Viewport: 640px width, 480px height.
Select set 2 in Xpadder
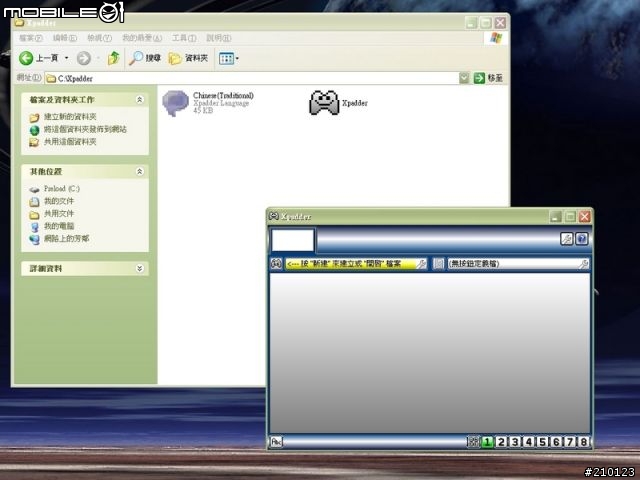pyautogui.click(x=501, y=442)
